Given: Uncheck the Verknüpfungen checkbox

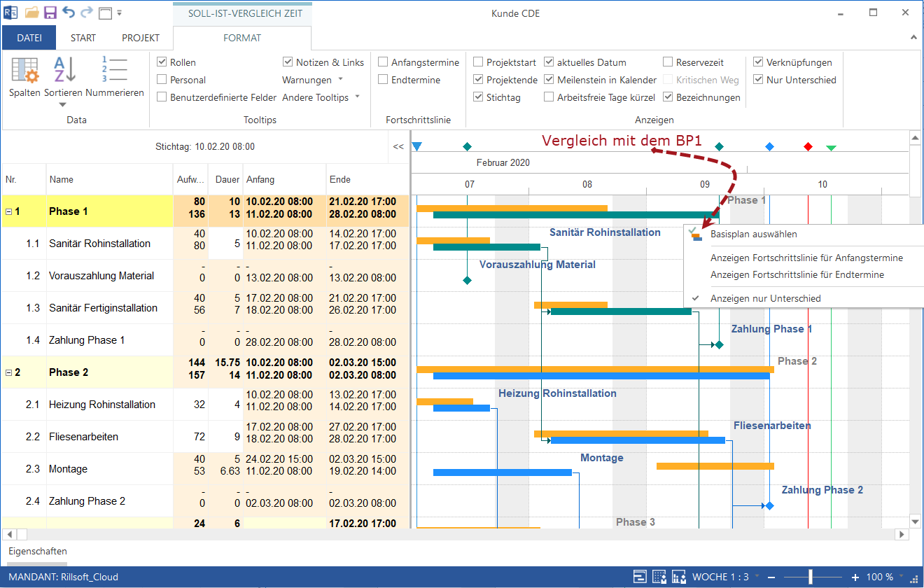Looking at the screenshot, I should [758, 62].
